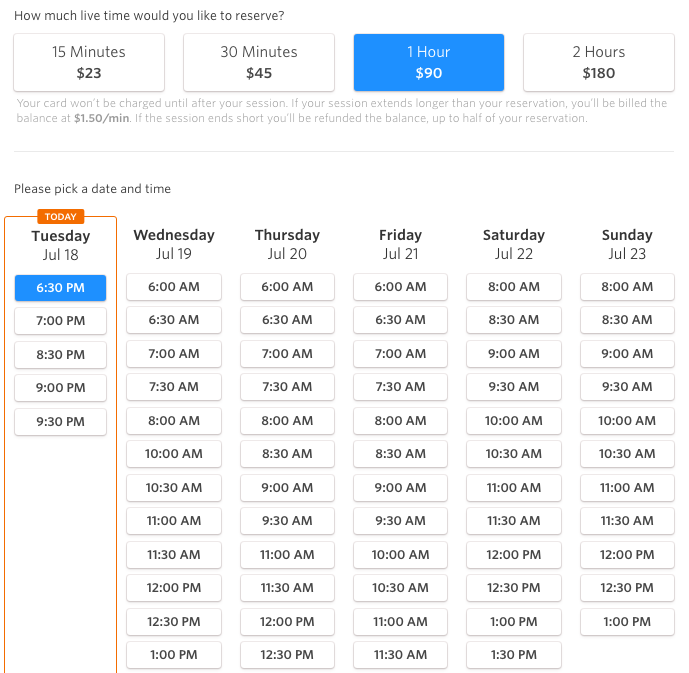The image size is (689, 673).
Task: Select the 15 Minutes $23 option
Action: coord(89,62)
